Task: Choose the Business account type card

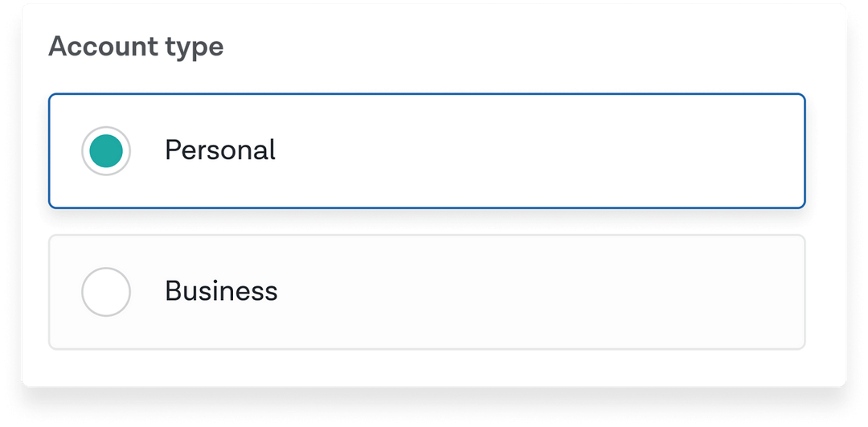Action: (427, 292)
